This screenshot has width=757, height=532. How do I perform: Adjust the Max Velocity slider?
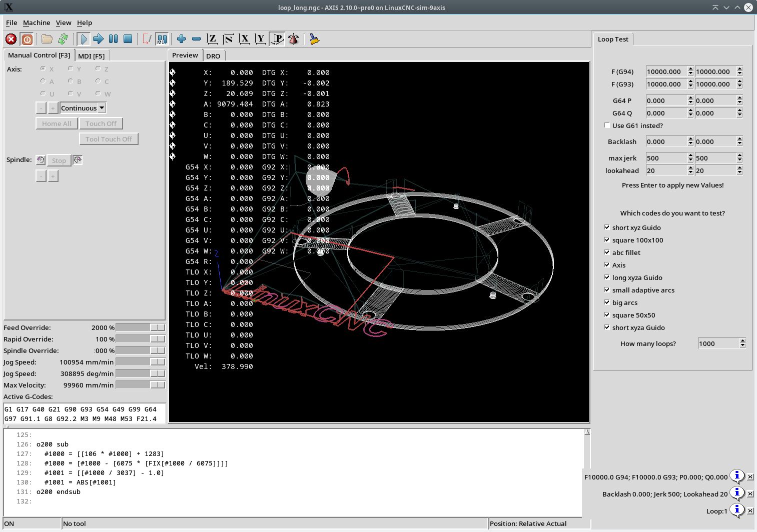pos(141,384)
